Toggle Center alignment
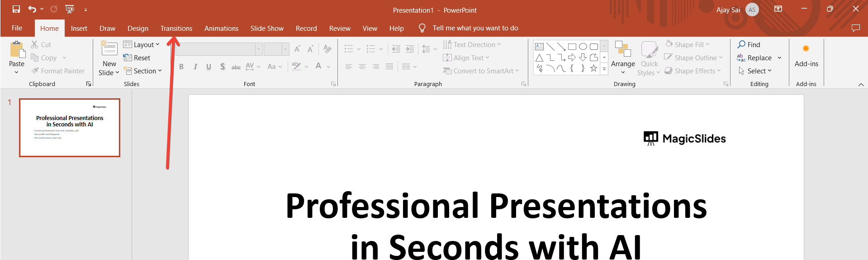 click(x=362, y=67)
